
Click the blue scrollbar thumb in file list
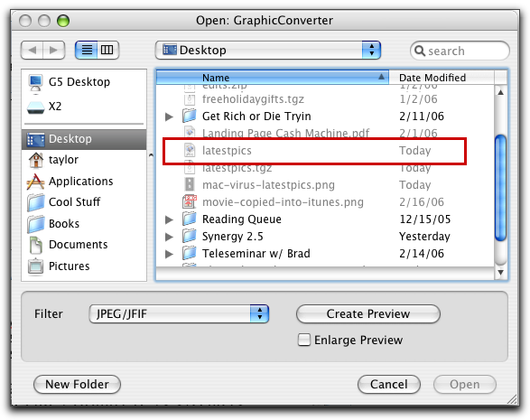click(x=500, y=188)
